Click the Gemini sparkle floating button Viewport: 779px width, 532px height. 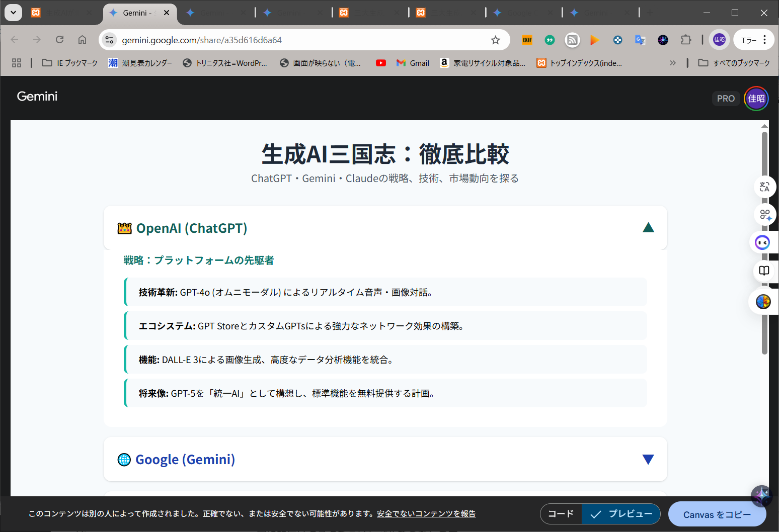coord(761,496)
